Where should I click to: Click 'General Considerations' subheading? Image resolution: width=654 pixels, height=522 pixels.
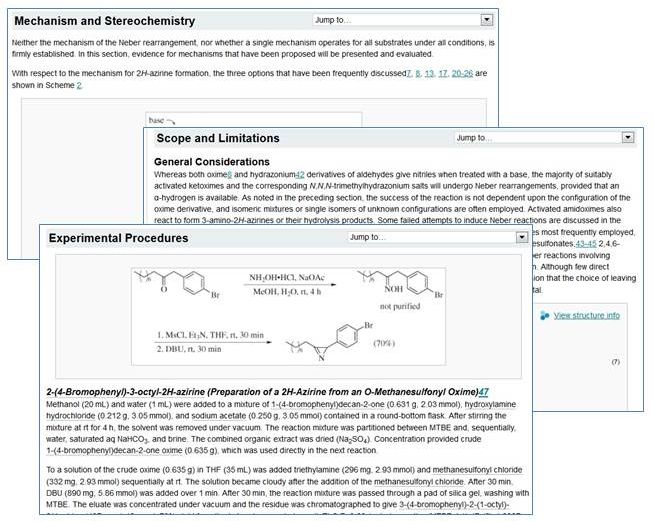[212, 162]
